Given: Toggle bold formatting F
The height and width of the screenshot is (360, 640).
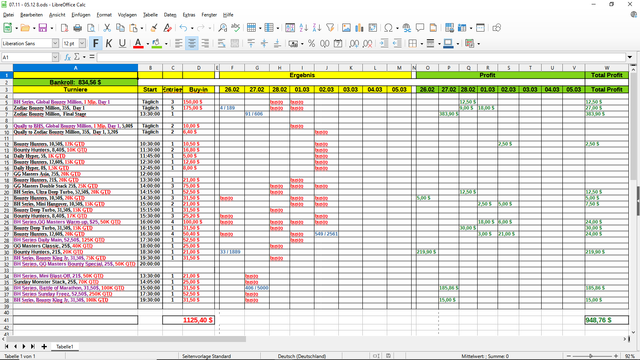Looking at the screenshot, I should coord(96,43).
